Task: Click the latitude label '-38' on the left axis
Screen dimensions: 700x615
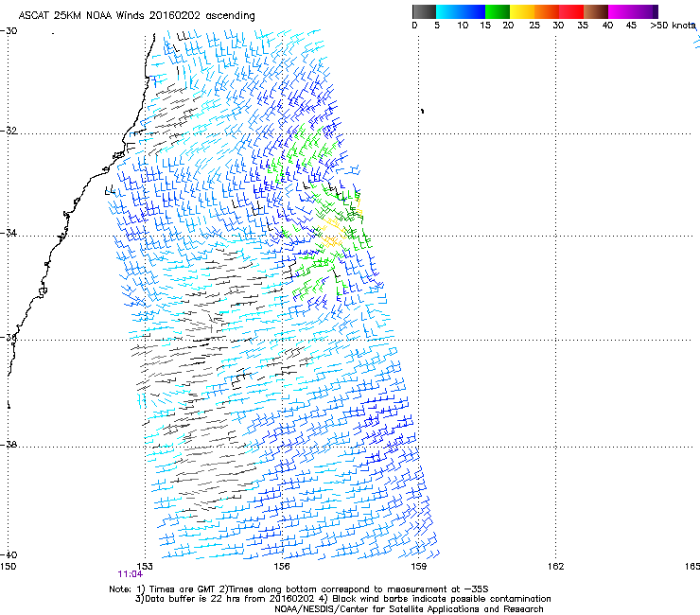Action: 9,445
